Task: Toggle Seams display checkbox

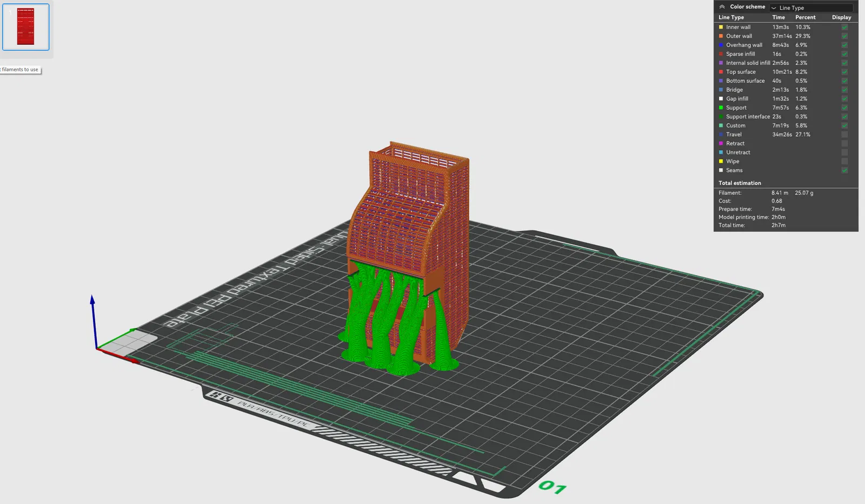Action: 844,170
